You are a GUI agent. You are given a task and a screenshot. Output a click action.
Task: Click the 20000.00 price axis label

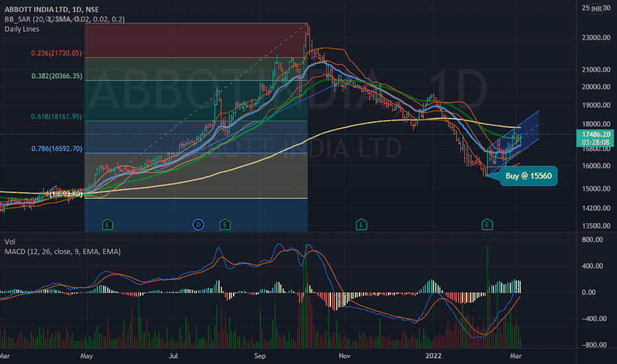(596, 87)
